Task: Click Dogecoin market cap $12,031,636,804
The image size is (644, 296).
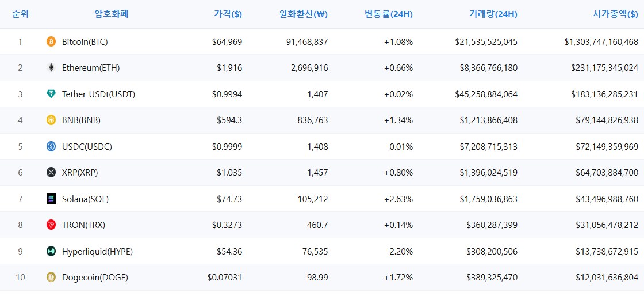Action: click(x=607, y=278)
